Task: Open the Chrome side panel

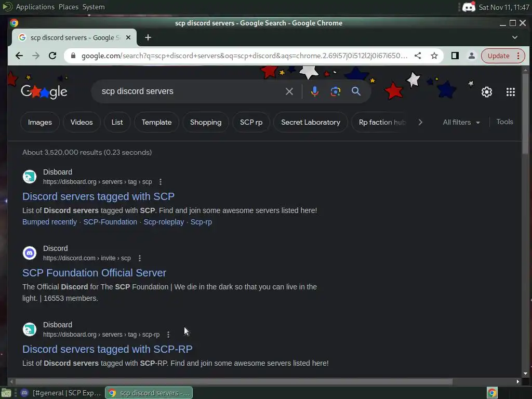Action: click(x=455, y=56)
